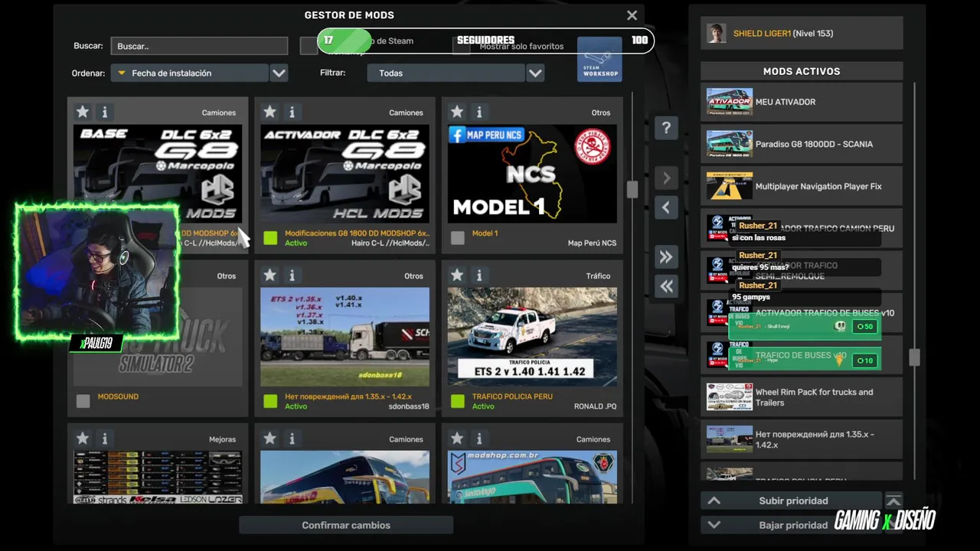Select Paradiso G8 1800DD - SCANIA active mod
Screen dimensions: 980x551
(802, 144)
